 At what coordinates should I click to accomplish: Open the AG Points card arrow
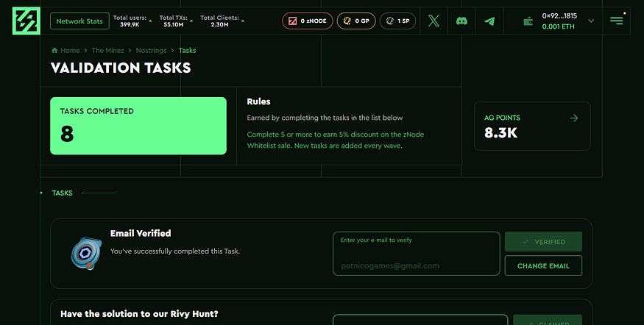[x=574, y=118]
